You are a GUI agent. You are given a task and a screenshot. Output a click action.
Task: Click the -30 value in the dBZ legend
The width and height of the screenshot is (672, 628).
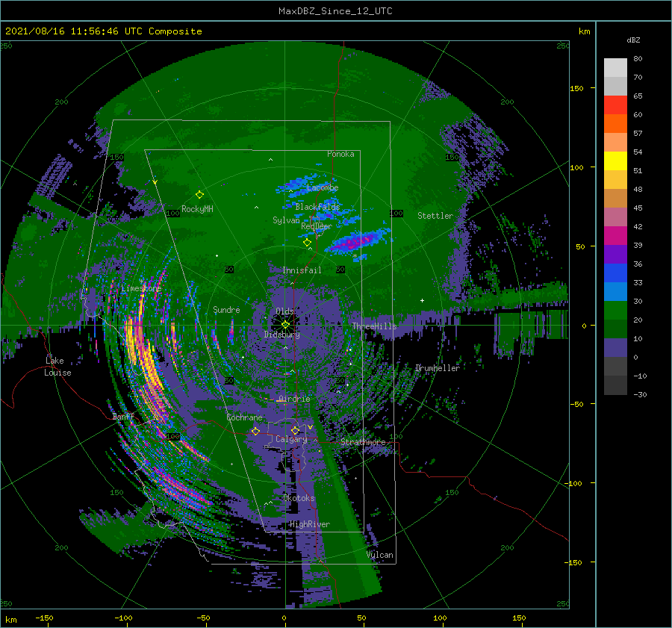(x=641, y=394)
